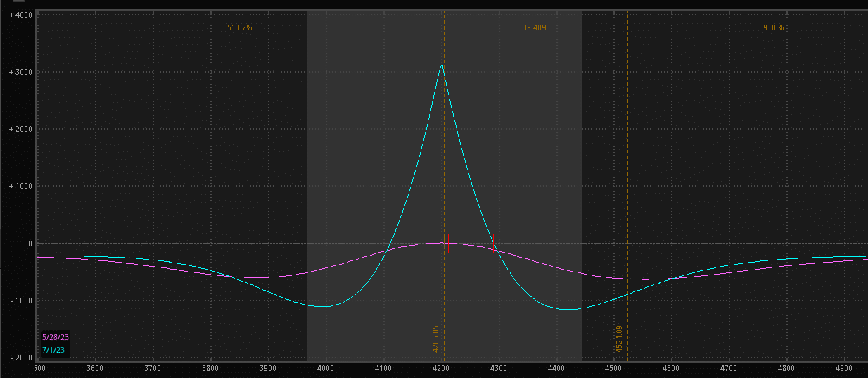The image size is (868, 378).
Task: Click the 4800 price axis label
Action: (x=787, y=367)
